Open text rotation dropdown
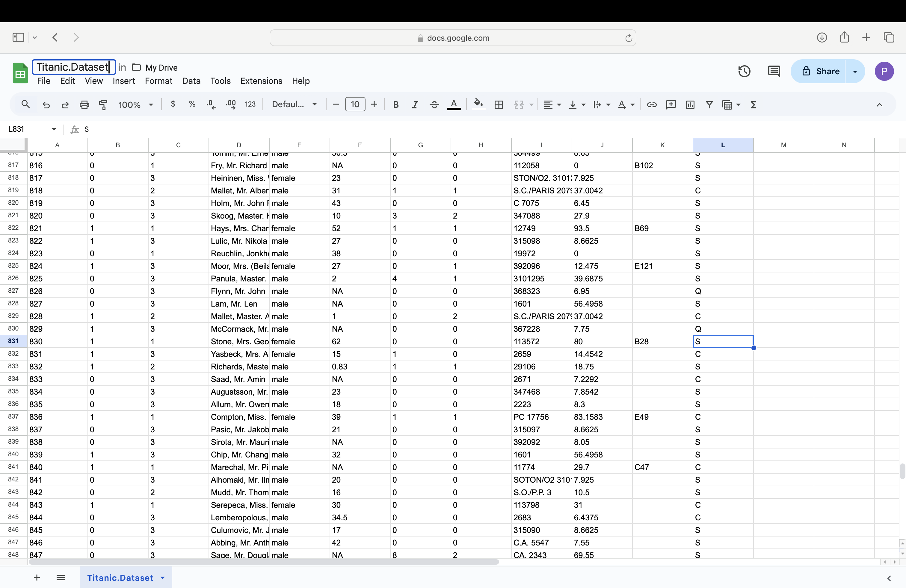 [x=626, y=104]
